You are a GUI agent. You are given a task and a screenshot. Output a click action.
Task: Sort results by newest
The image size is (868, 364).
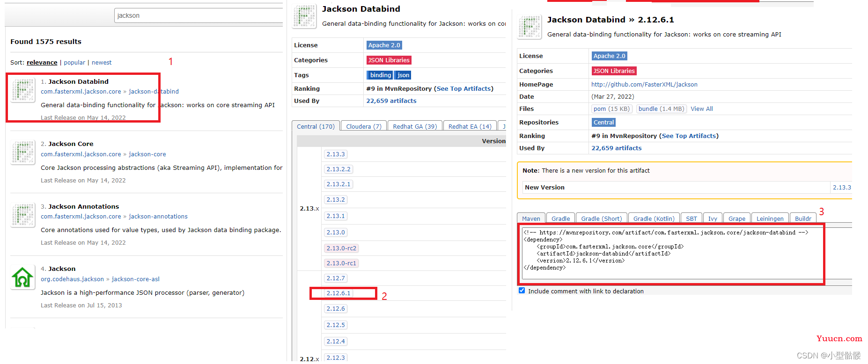(x=102, y=62)
